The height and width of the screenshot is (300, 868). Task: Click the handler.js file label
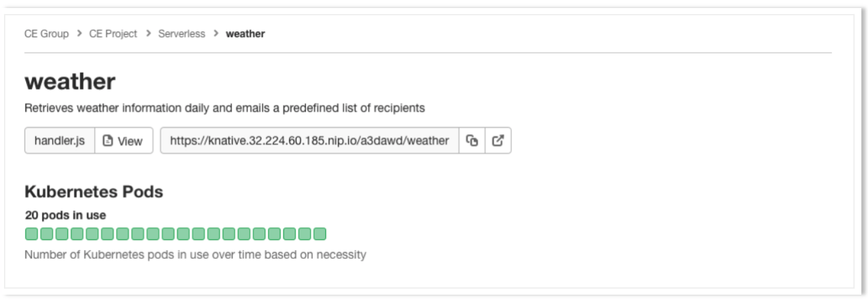click(x=60, y=141)
